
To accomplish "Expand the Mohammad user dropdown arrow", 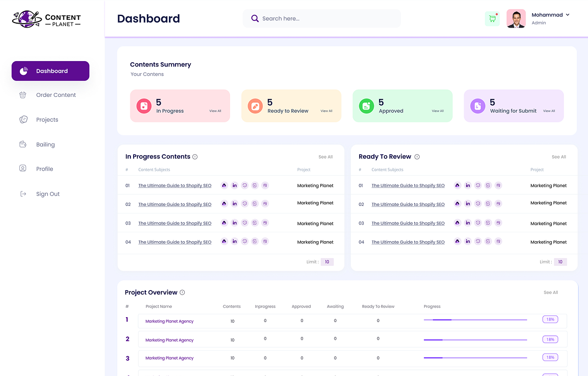I will [568, 15].
